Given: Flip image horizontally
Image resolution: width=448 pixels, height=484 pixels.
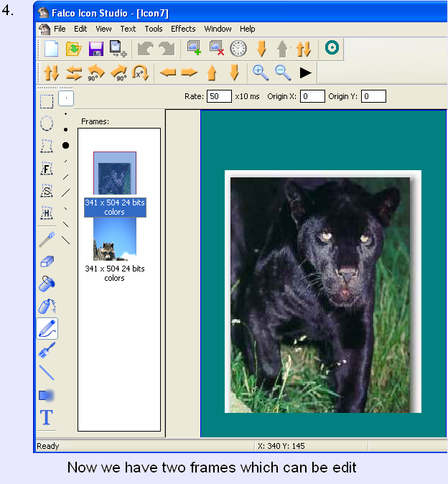Looking at the screenshot, I should click(x=74, y=73).
